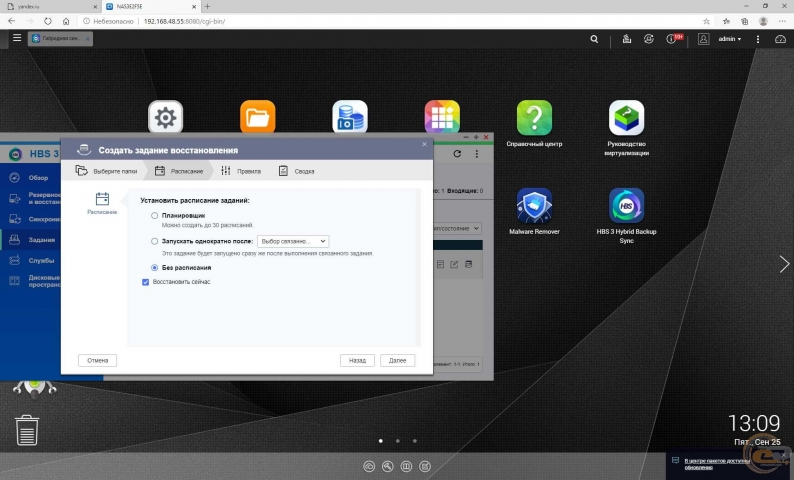Click the Далее button
Viewport: 794px width, 480px height.
(398, 361)
